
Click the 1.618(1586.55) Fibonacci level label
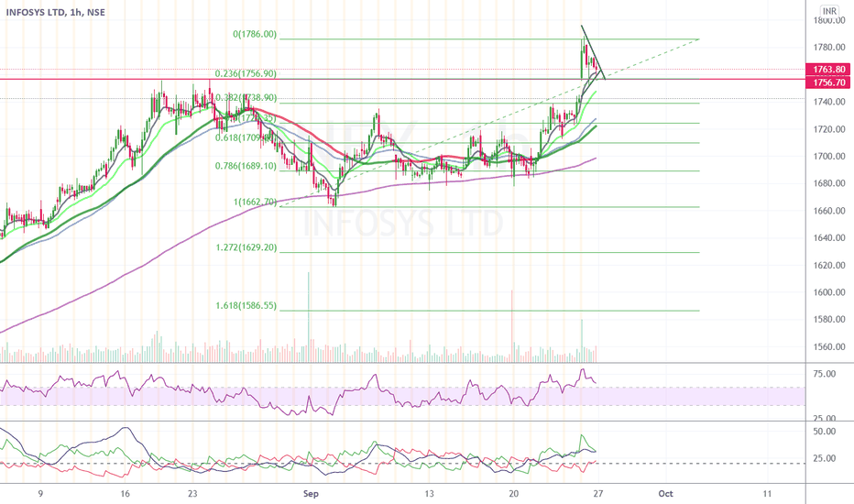[x=246, y=306]
